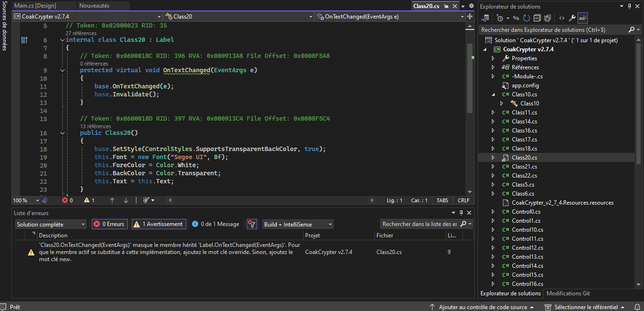The image size is (644, 311).
Task: Click Ajouter au contrôle de code source
Action: click(482, 307)
